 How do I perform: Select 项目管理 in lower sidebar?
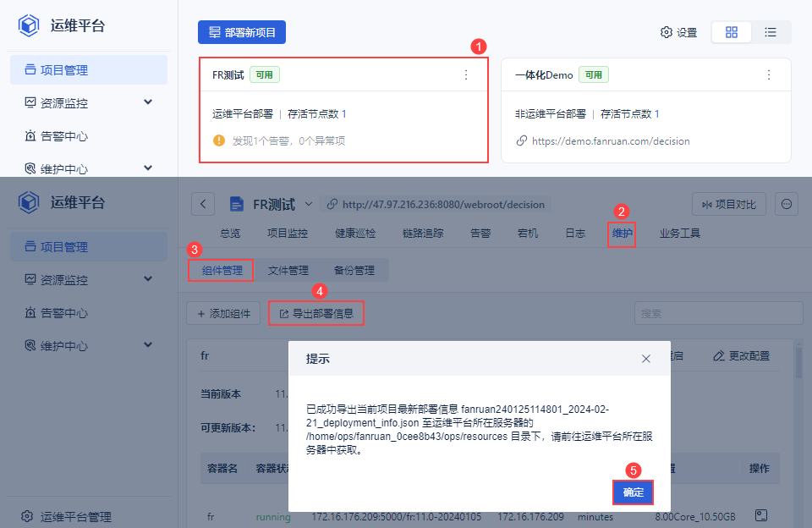(89, 246)
